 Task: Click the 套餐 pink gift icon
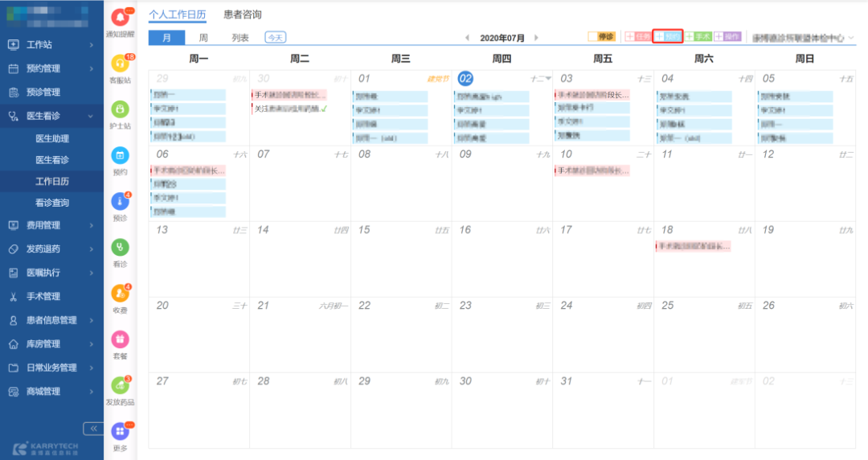coord(120,339)
